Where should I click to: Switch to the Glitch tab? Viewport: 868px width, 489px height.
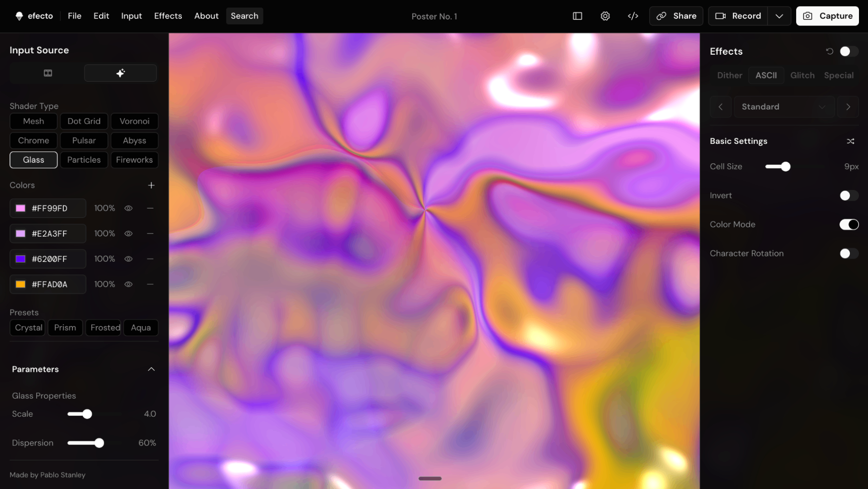(802, 75)
